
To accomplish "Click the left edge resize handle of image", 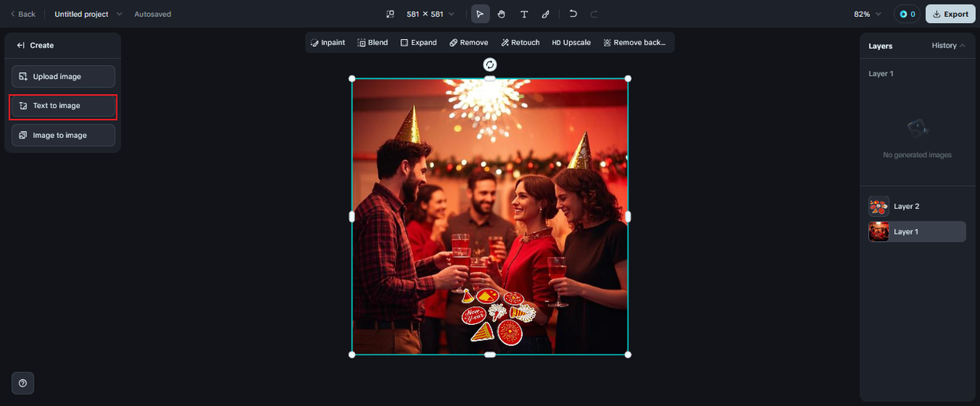I will point(352,217).
